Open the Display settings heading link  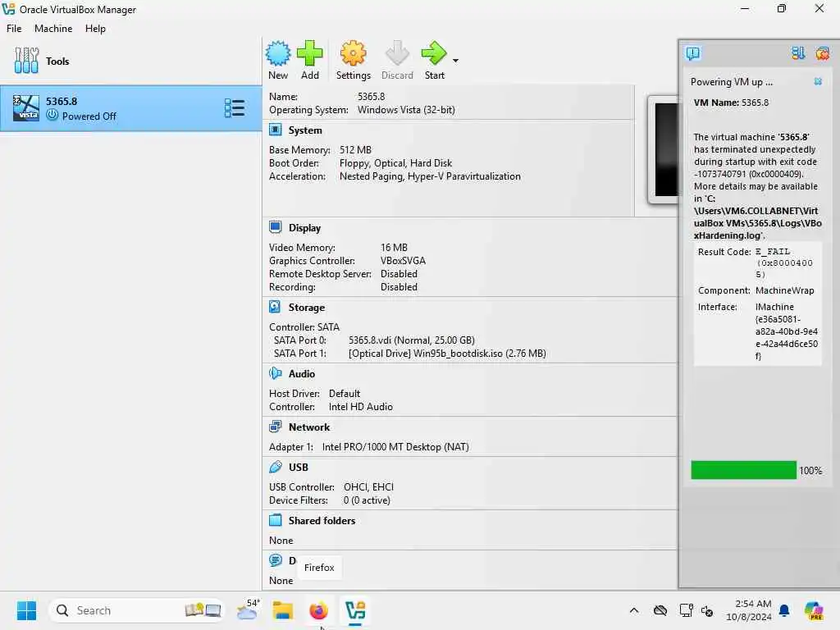[x=305, y=228]
